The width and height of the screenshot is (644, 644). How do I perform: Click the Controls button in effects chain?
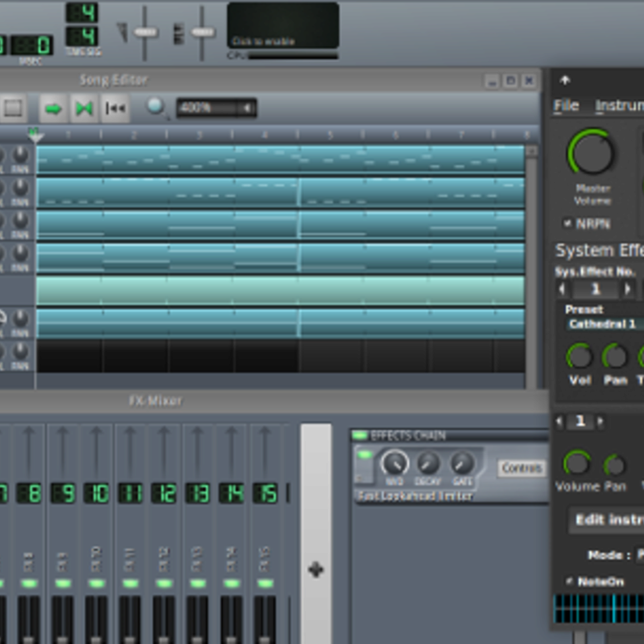click(x=521, y=468)
